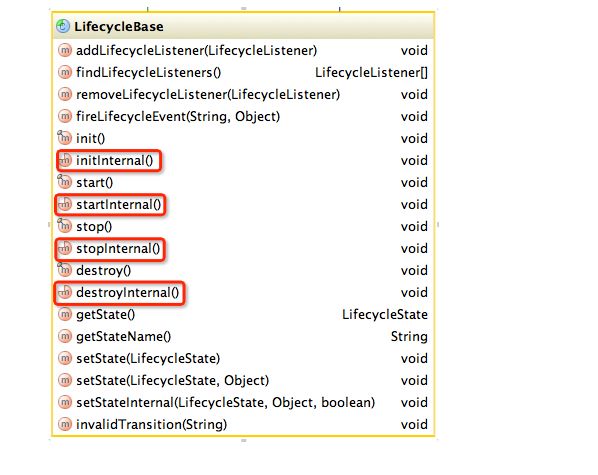598x475 pixels.
Task: Select the getState() method name
Action: tap(106, 314)
